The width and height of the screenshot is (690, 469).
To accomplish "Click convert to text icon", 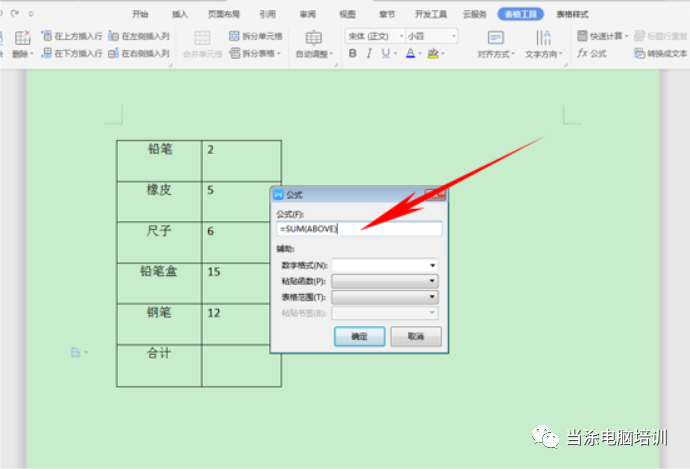I will coord(639,54).
